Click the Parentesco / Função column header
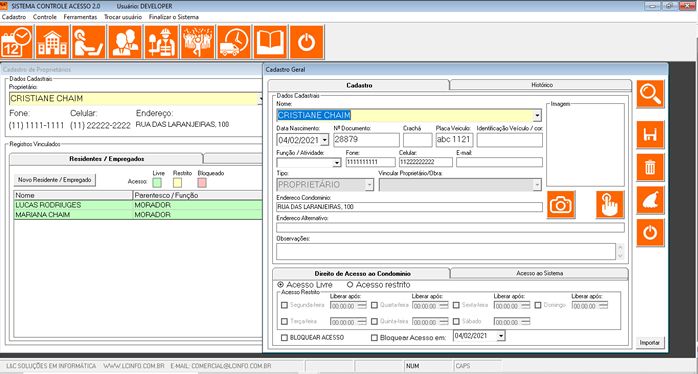Viewport: 698px width, 374px height. [198, 195]
